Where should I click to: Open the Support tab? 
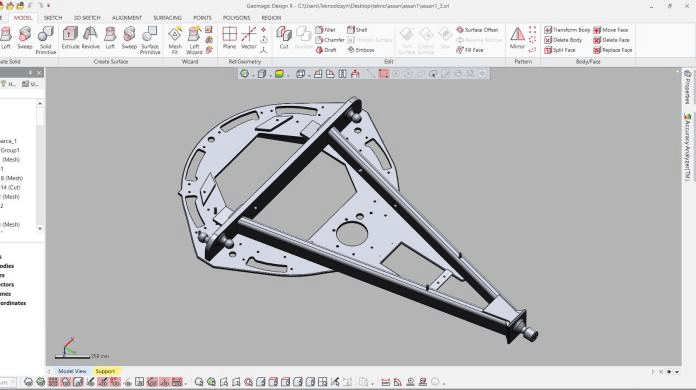105,371
